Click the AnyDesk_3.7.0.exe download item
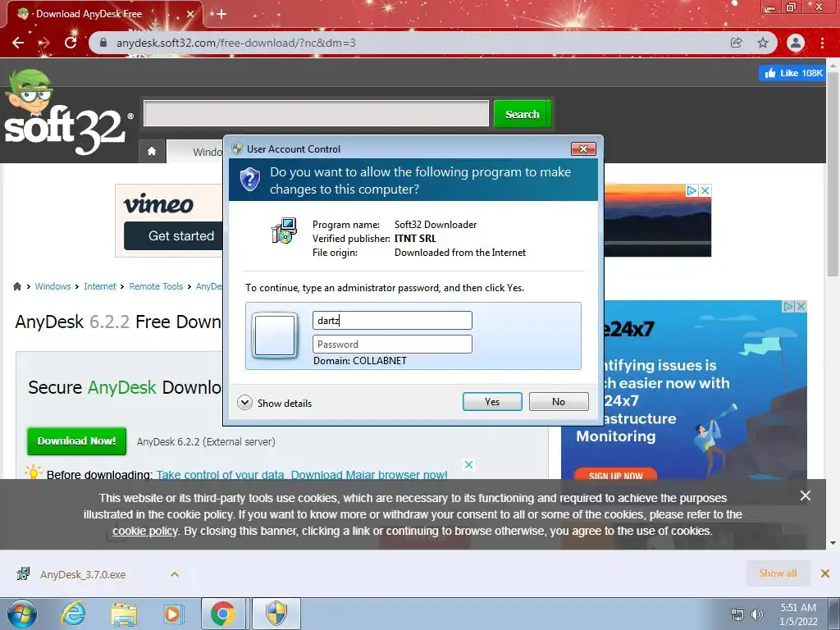840x630 pixels. [x=83, y=574]
